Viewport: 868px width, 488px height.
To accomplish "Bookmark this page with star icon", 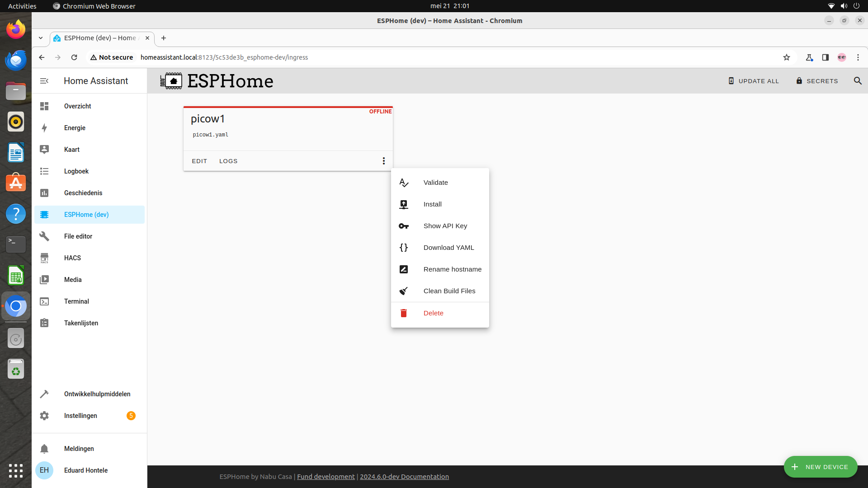I will point(787,57).
